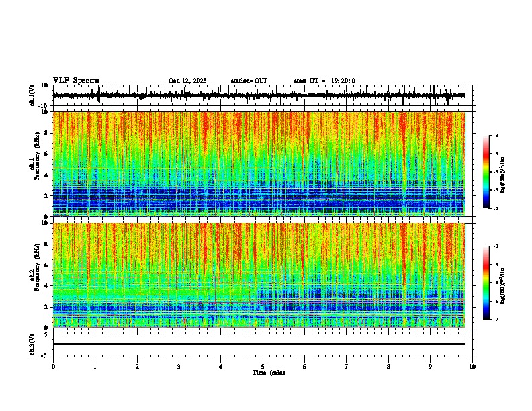Click "-3" on the ch.1 colorbar

coord(495,135)
